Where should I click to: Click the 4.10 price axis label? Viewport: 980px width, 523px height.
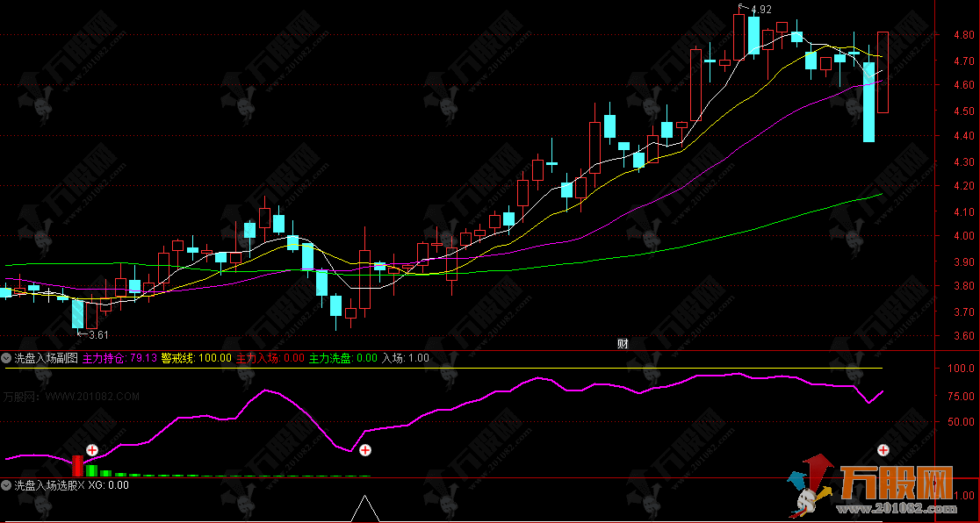click(x=963, y=211)
